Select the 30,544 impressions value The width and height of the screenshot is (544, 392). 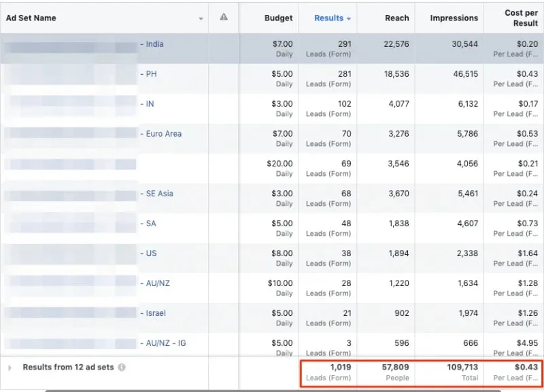point(465,44)
